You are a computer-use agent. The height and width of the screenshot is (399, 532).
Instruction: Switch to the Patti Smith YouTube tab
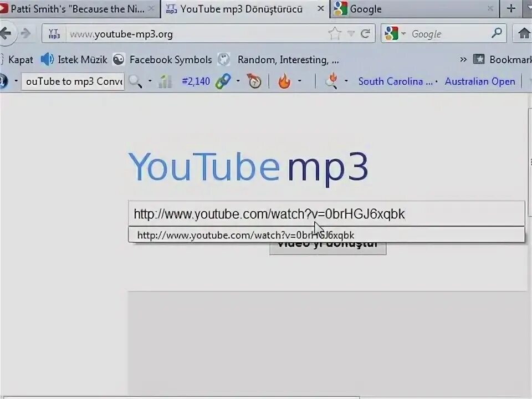click(78, 9)
